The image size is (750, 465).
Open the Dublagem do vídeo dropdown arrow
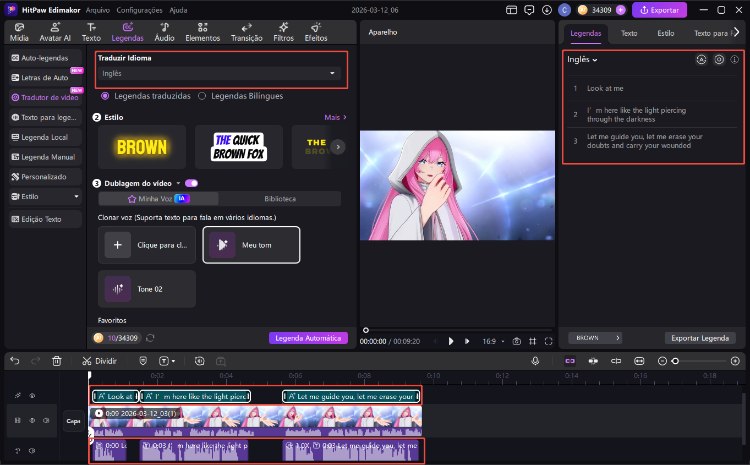[178, 184]
